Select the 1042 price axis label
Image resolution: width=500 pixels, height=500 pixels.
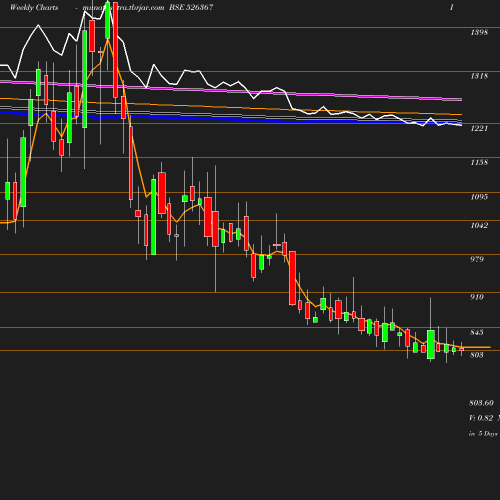tap(479, 225)
